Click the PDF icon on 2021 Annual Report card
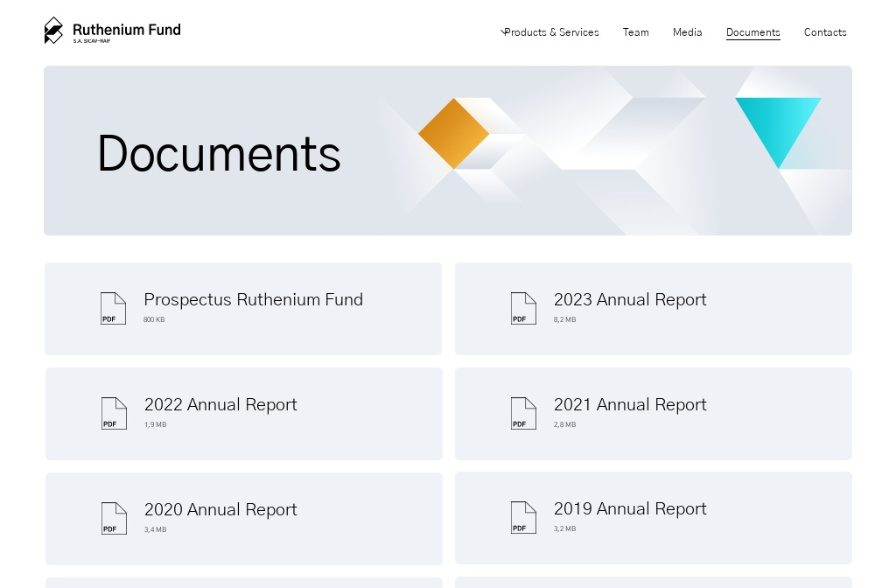896x588 pixels. (523, 413)
